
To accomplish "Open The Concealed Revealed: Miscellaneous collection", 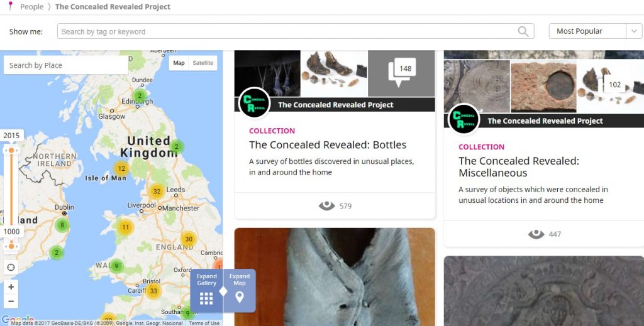I will tap(519, 167).
